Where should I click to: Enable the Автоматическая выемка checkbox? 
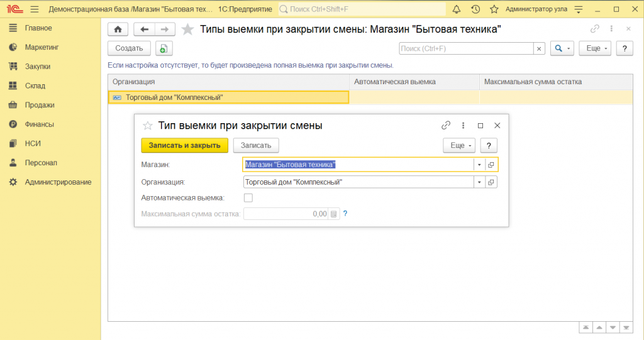point(248,198)
